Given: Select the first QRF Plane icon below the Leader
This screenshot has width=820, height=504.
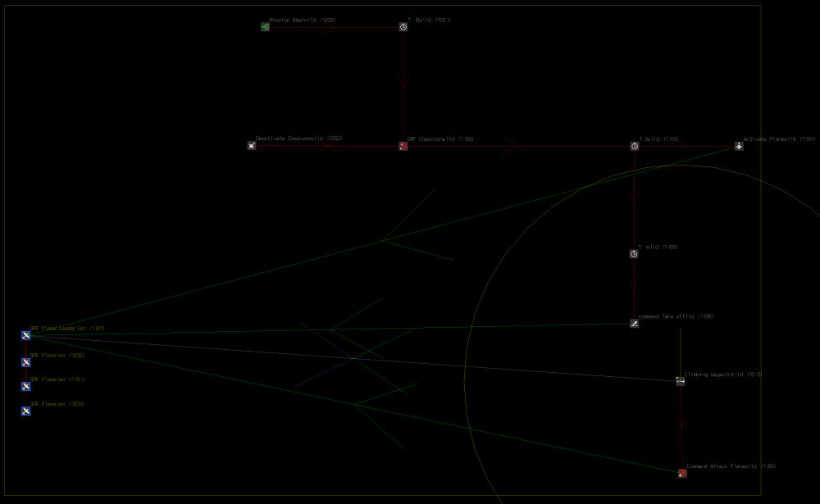Looking at the screenshot, I should tap(25, 361).
